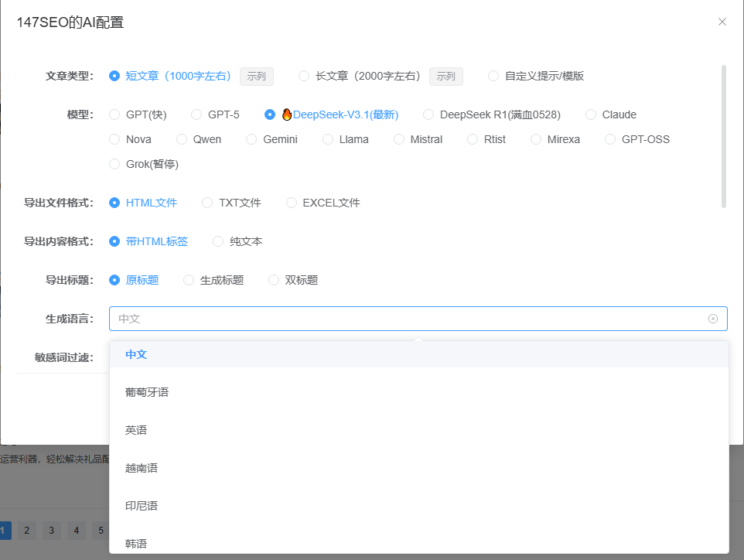Select 越南语 language option

(140, 467)
